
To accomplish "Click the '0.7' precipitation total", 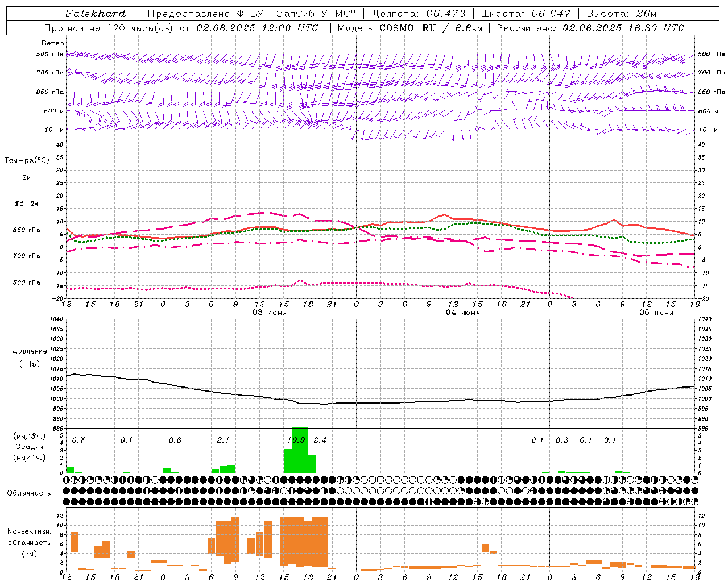I will (x=78, y=440).
